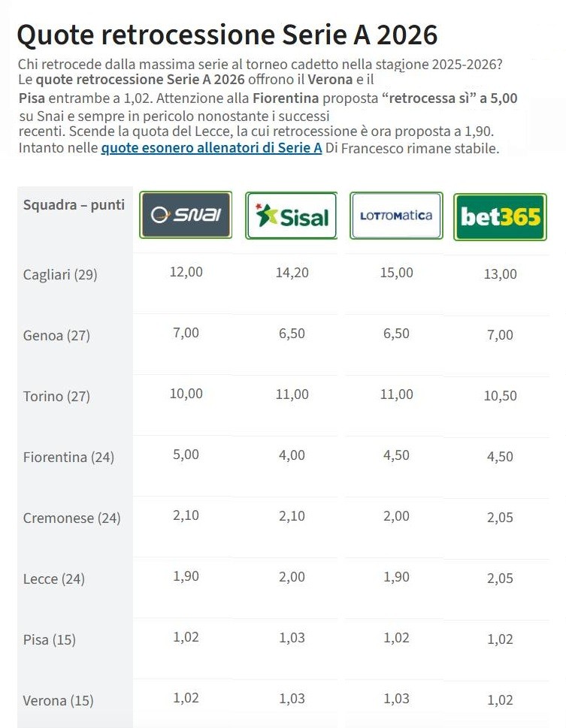Open the Lottomatica logo

[x=396, y=216]
